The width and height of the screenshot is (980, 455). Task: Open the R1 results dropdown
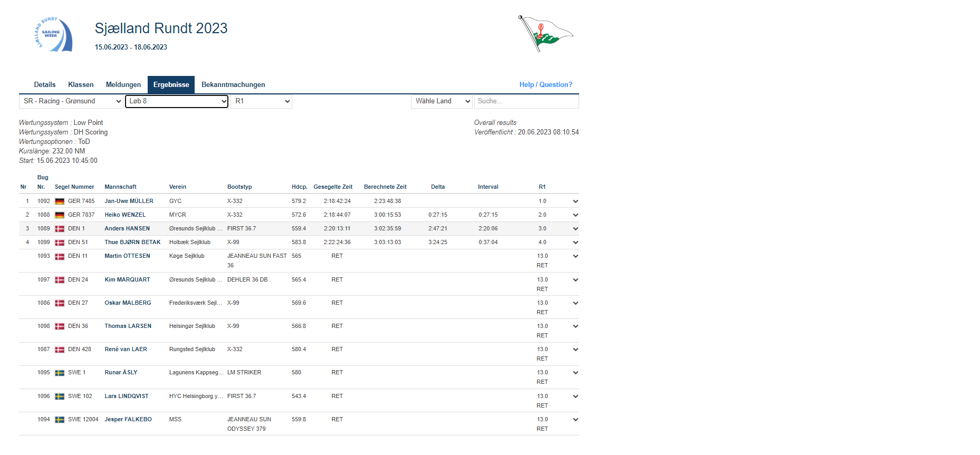pyautogui.click(x=262, y=101)
